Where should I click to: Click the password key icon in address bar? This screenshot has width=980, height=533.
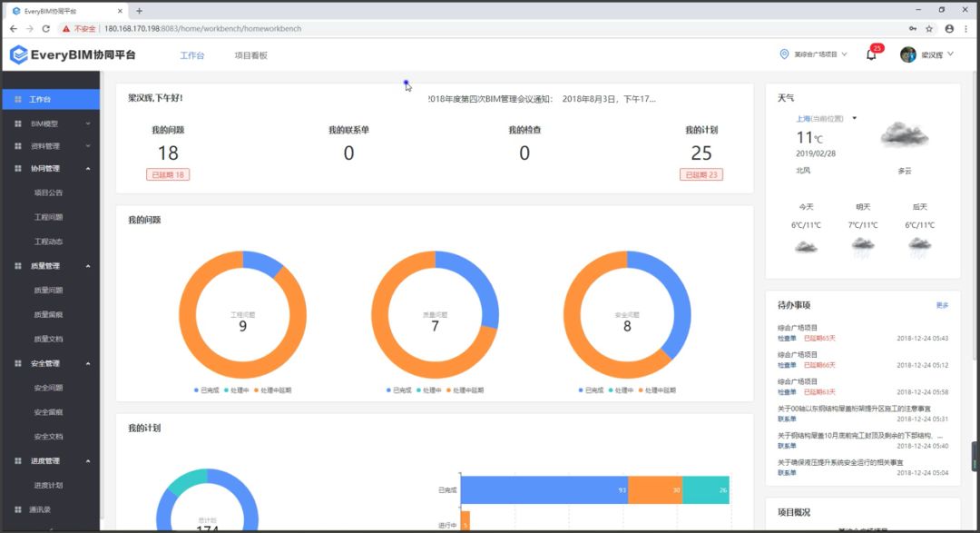pos(913,29)
